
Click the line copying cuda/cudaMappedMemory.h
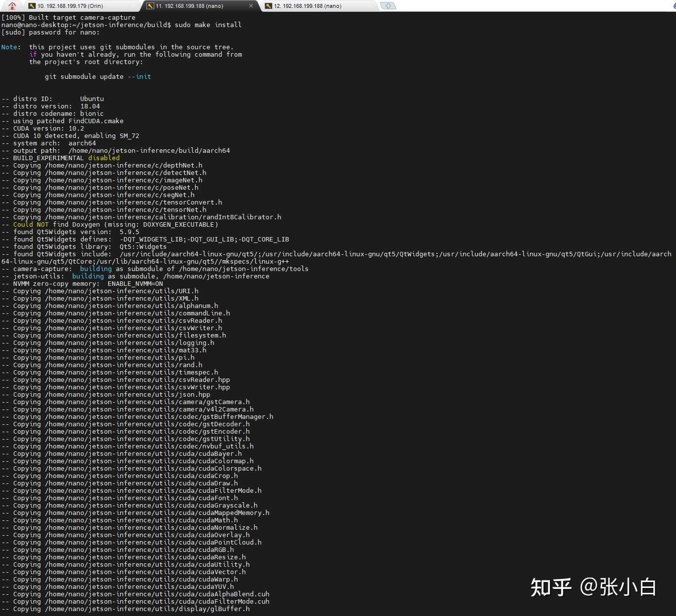click(x=135, y=513)
